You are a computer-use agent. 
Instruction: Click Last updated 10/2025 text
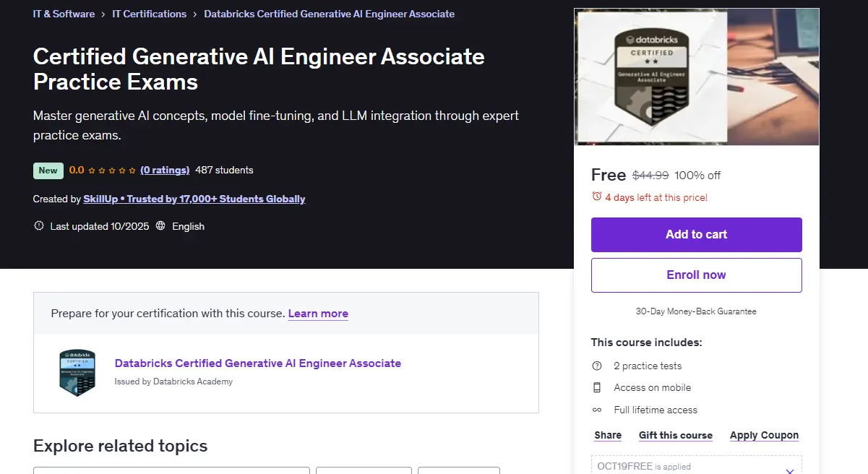[100, 226]
